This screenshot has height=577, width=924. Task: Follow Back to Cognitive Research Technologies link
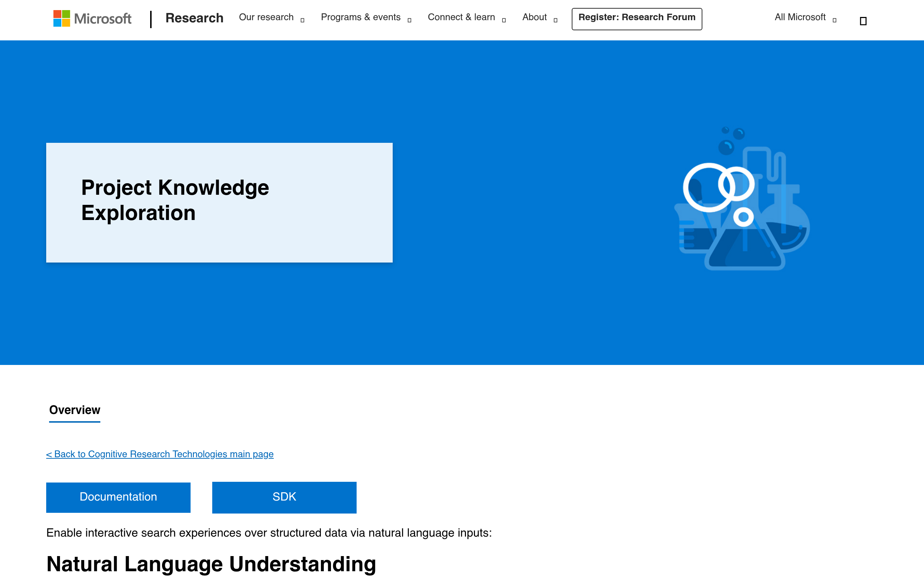tap(160, 454)
